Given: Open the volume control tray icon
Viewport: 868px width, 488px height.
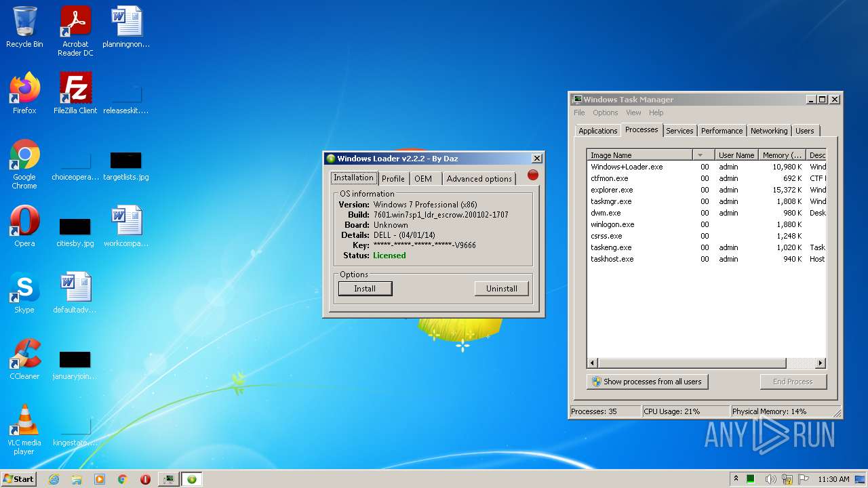Looking at the screenshot, I should (x=771, y=479).
